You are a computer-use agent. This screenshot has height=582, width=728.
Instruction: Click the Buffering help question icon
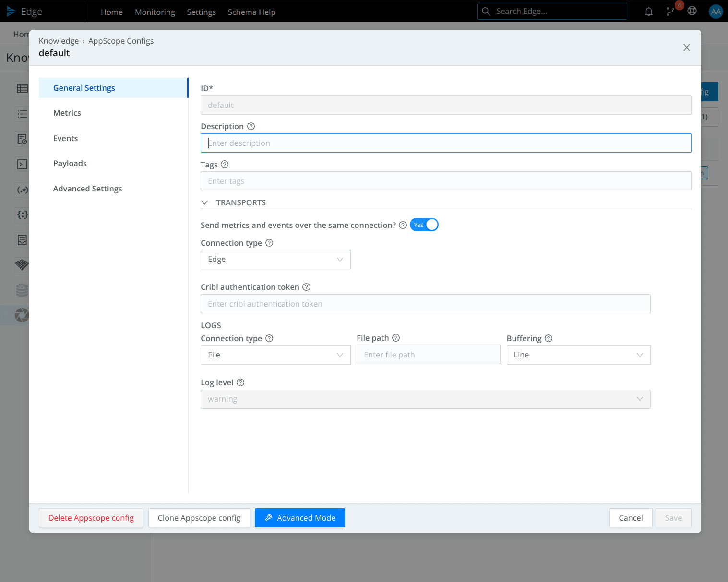coord(549,338)
